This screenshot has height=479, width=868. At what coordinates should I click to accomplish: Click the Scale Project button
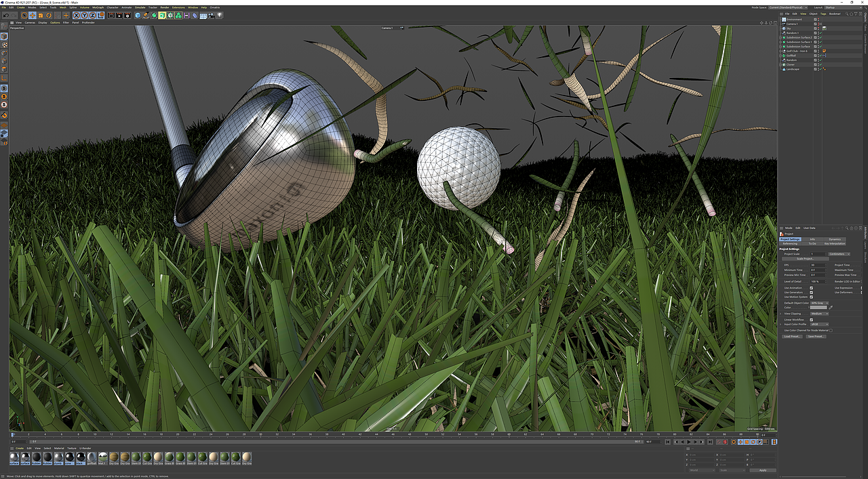(x=806, y=259)
